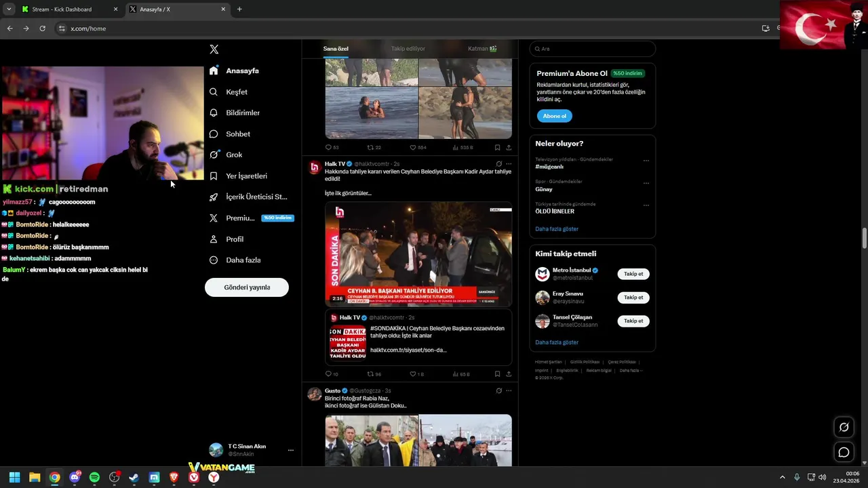Open account menu dots beside T C Sinan Akın

(291, 450)
